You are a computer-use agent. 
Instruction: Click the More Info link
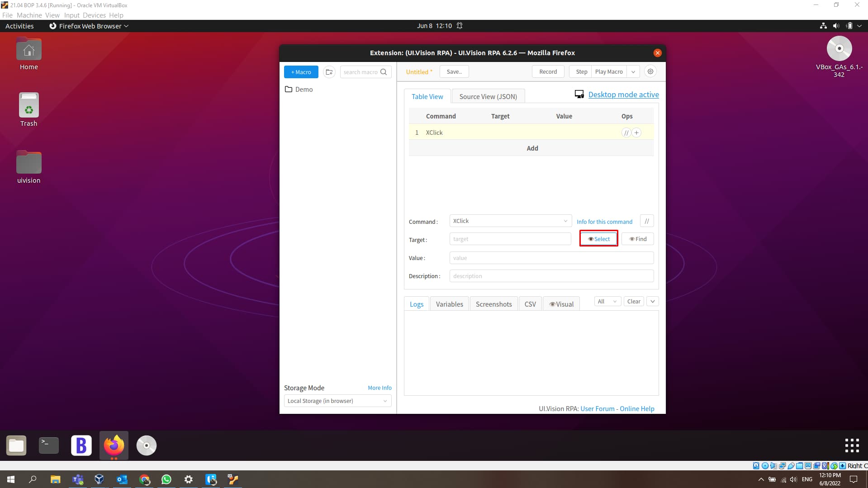point(379,388)
